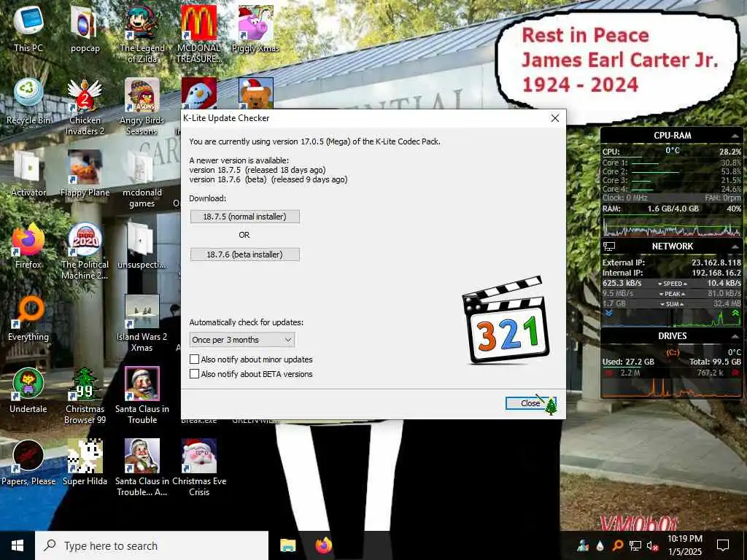The height and width of the screenshot is (560, 747).
Task: Open the unsuspecti... desktop file
Action: coord(142,246)
